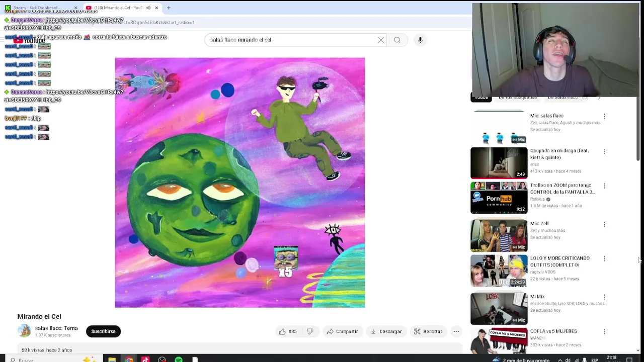Open options menu for COFLA vs 5 MUJERES

tap(604, 331)
